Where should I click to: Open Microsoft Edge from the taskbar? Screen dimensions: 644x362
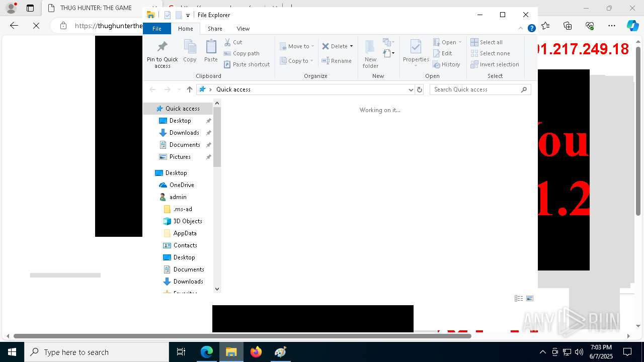point(207,352)
